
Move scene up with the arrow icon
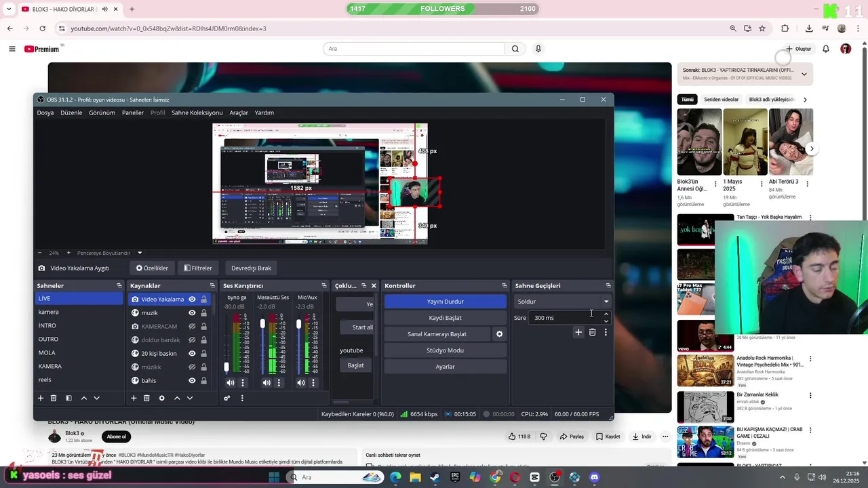(x=84, y=399)
